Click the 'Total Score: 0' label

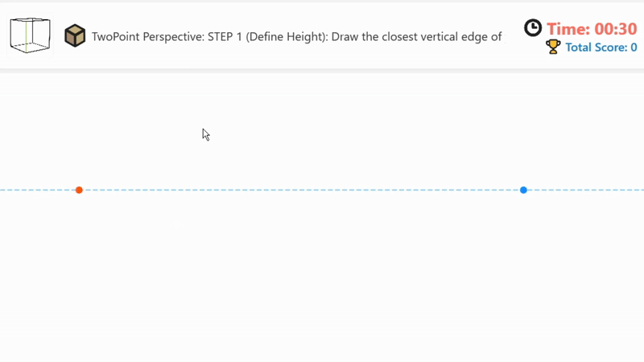coord(601,47)
